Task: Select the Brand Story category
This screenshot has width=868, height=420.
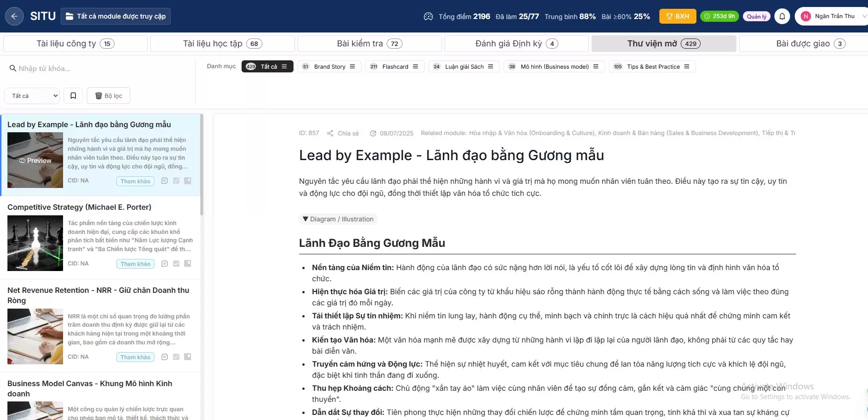Action: [x=329, y=66]
